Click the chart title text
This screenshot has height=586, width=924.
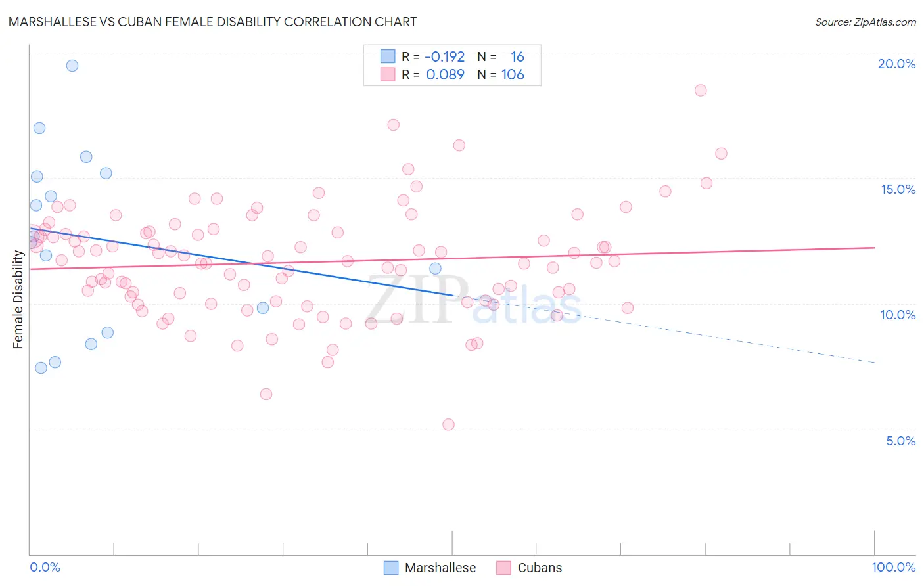point(212,22)
